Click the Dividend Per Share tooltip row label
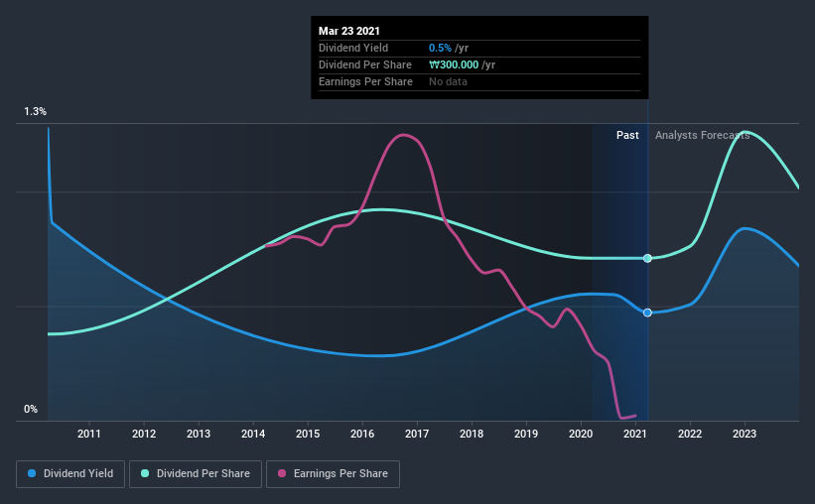815x504 pixels. pos(365,64)
